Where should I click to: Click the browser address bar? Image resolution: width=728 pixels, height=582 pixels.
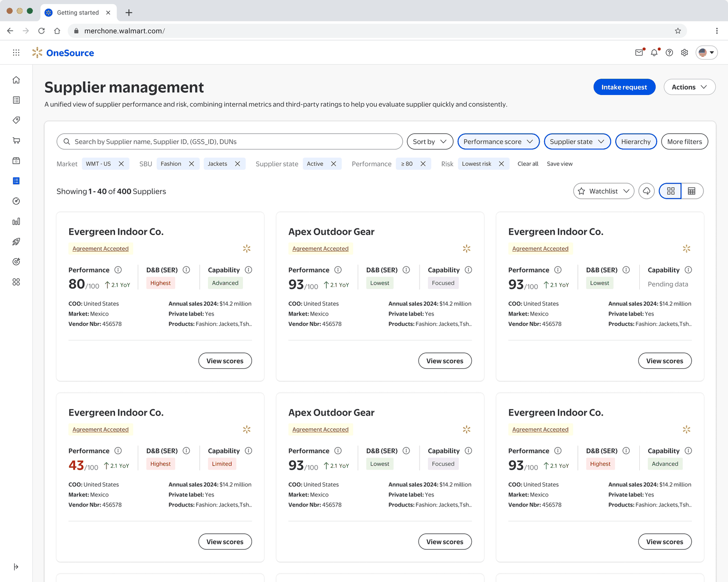point(377,31)
